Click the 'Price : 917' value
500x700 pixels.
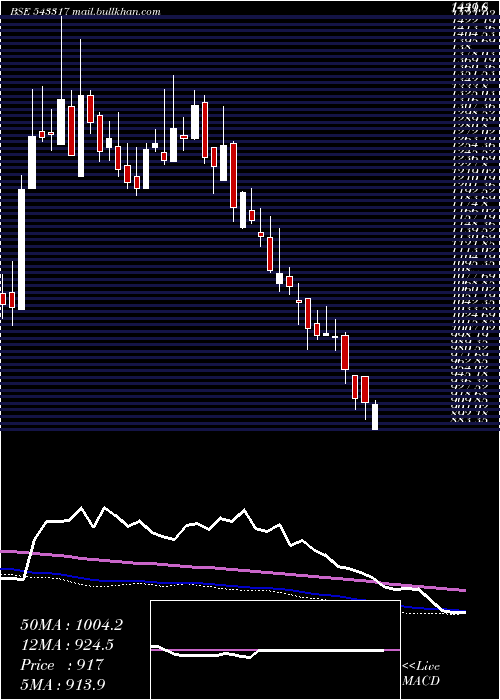point(62,665)
